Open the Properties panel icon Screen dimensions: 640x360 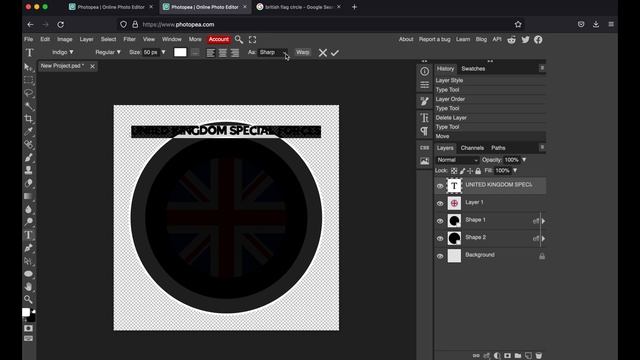[x=424, y=85]
